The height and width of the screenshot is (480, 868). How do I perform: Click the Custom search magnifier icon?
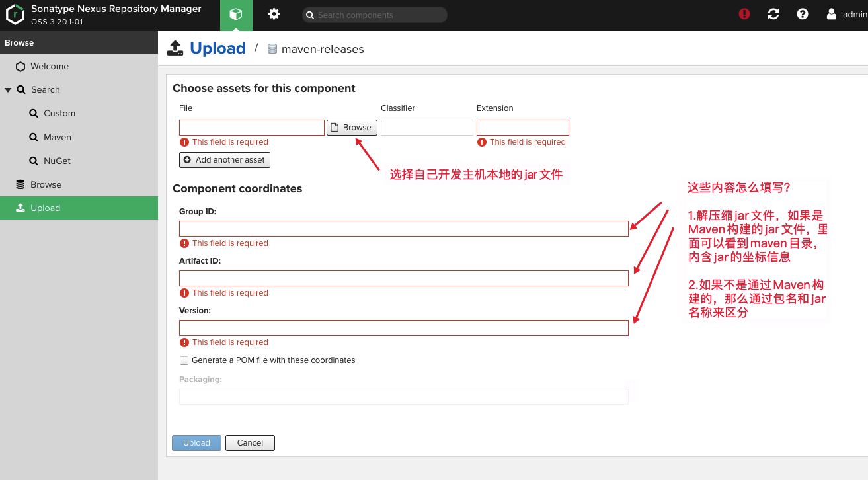34,114
